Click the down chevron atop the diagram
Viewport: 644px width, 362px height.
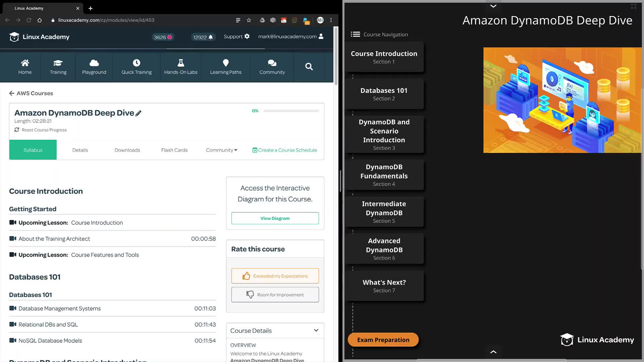[493, 6]
